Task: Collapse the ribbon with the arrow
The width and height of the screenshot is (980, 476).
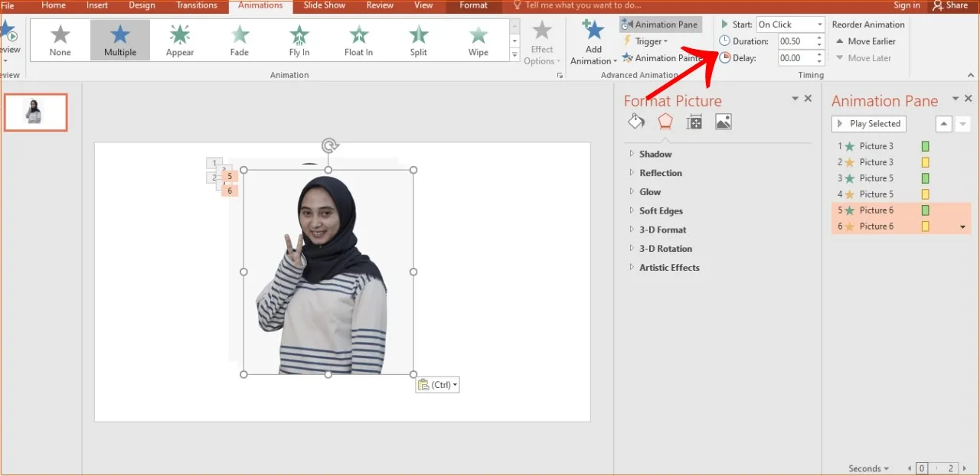Action: coord(971,75)
